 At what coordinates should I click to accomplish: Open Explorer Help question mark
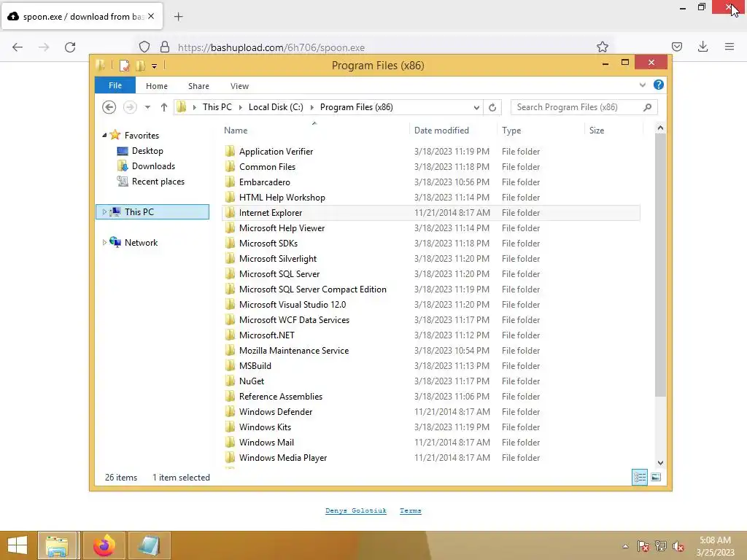pos(659,85)
